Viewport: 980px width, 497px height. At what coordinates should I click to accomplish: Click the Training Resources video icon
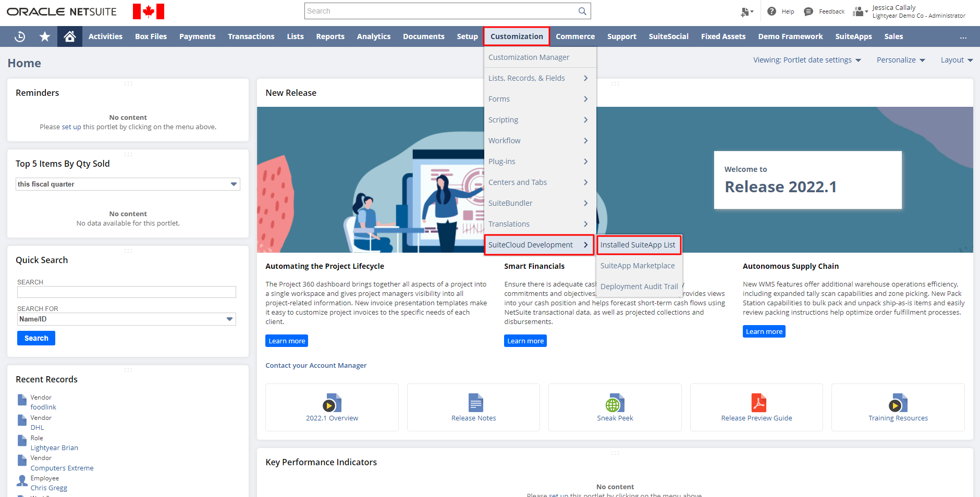[x=898, y=403]
